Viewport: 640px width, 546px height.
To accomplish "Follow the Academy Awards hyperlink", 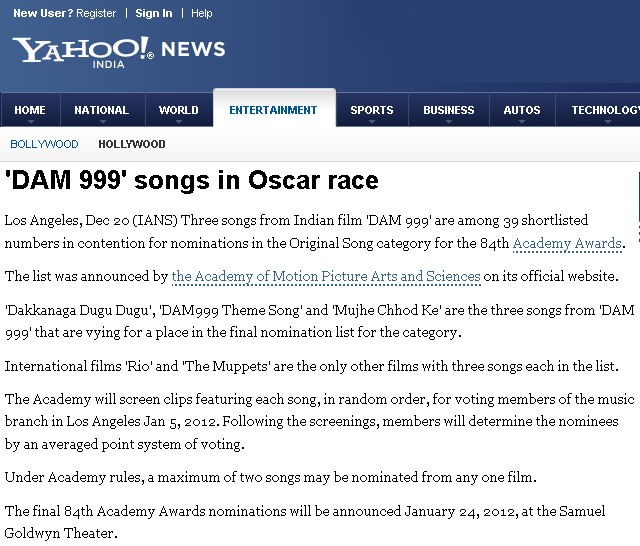I will pos(567,243).
